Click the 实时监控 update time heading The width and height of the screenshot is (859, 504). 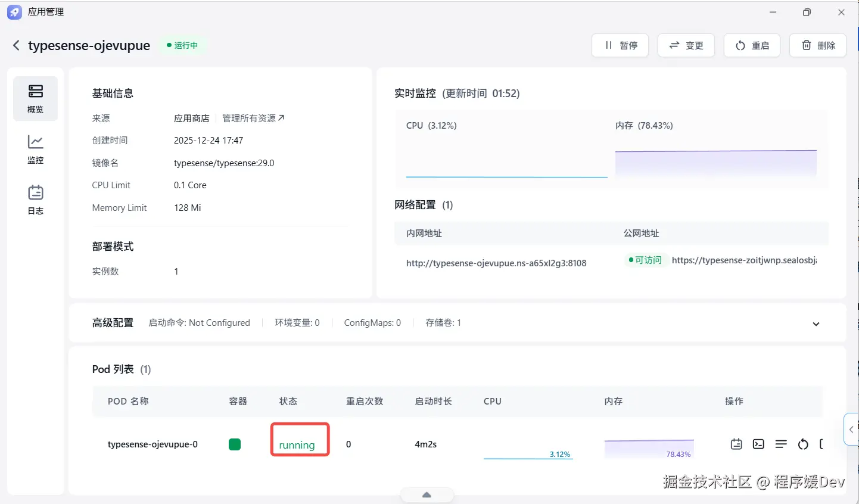click(457, 94)
